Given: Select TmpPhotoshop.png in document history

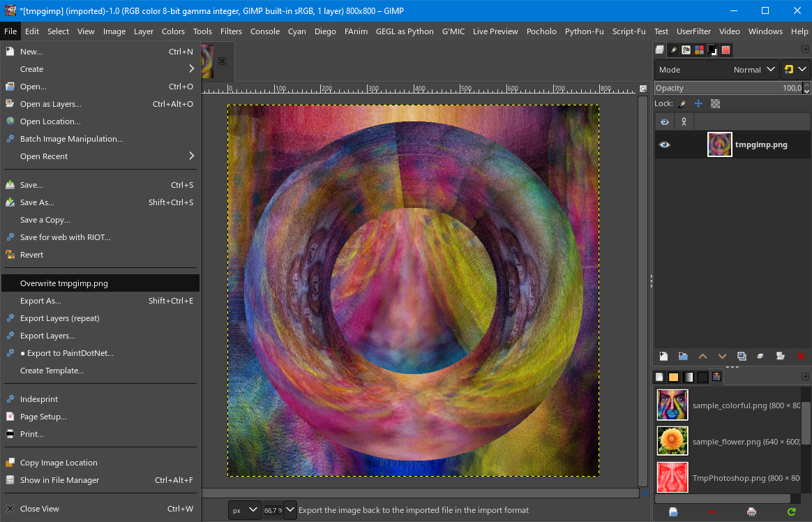Looking at the screenshot, I should point(728,477).
